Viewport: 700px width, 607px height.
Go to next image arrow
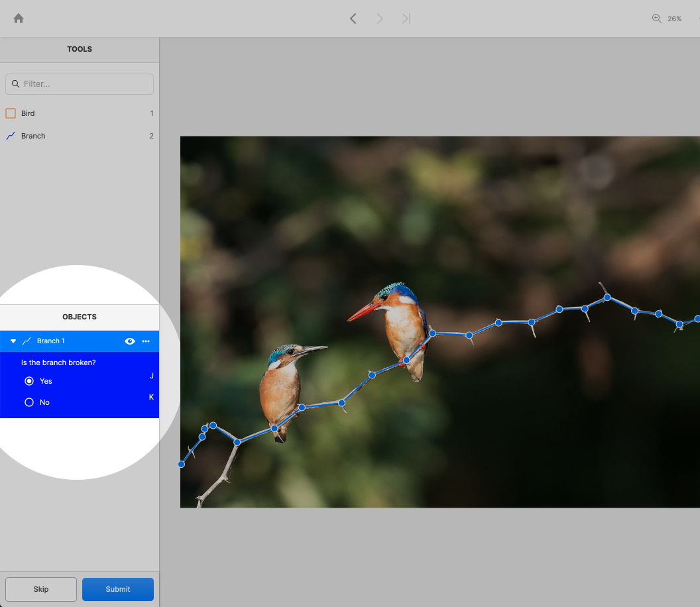pyautogui.click(x=379, y=19)
